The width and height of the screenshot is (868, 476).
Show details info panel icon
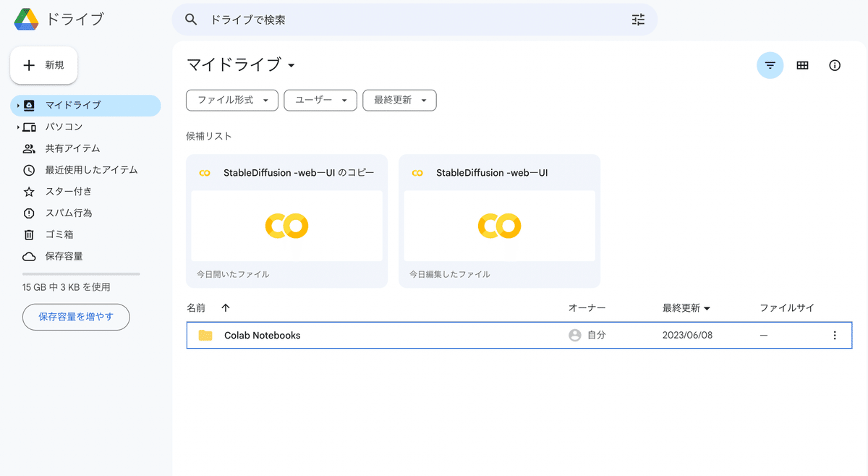(835, 65)
